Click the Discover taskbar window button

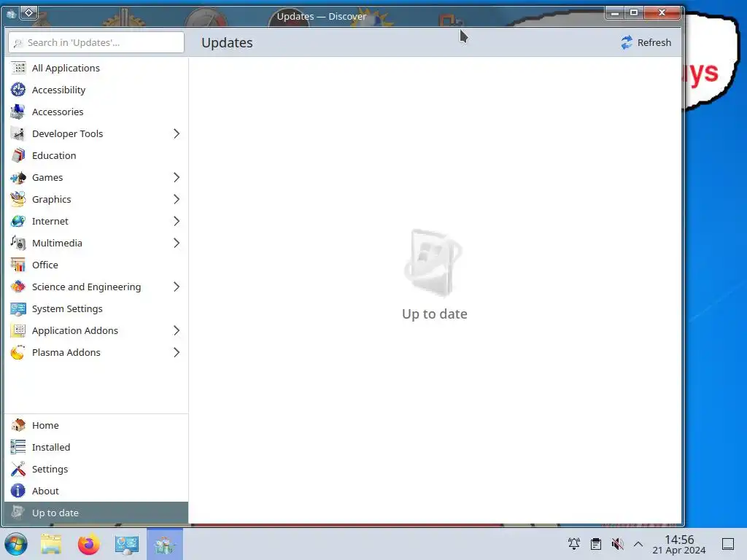165,544
